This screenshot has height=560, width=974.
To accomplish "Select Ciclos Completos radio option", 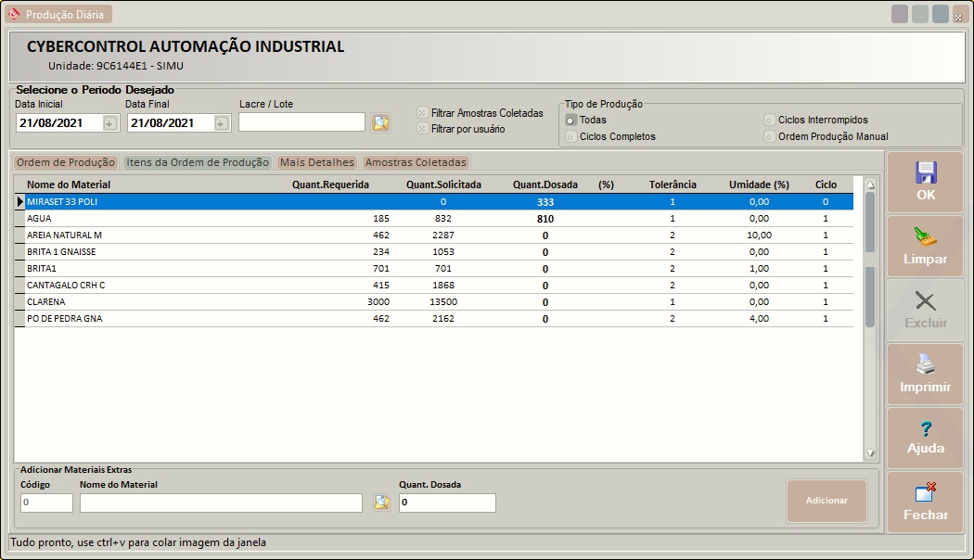I will coord(570,137).
